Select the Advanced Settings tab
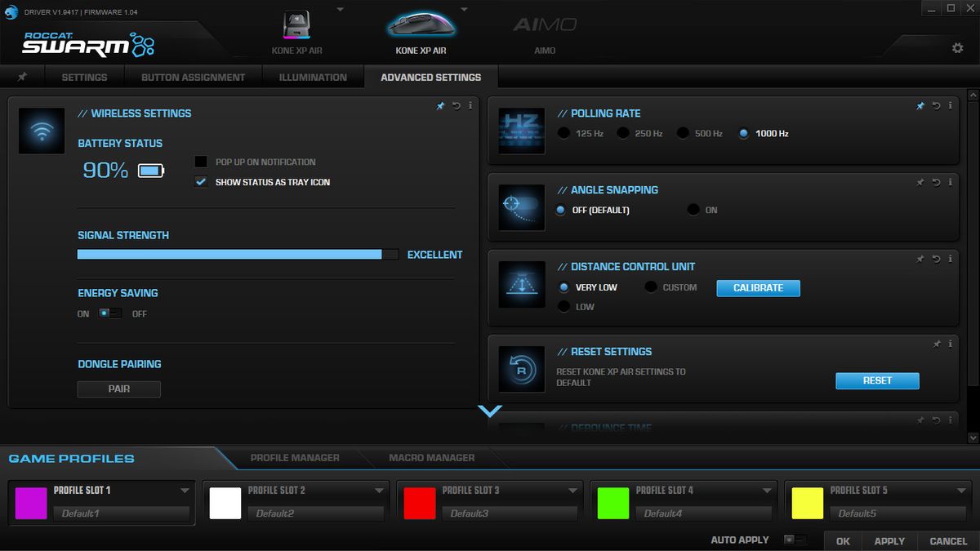The width and height of the screenshot is (980, 551). coord(430,77)
